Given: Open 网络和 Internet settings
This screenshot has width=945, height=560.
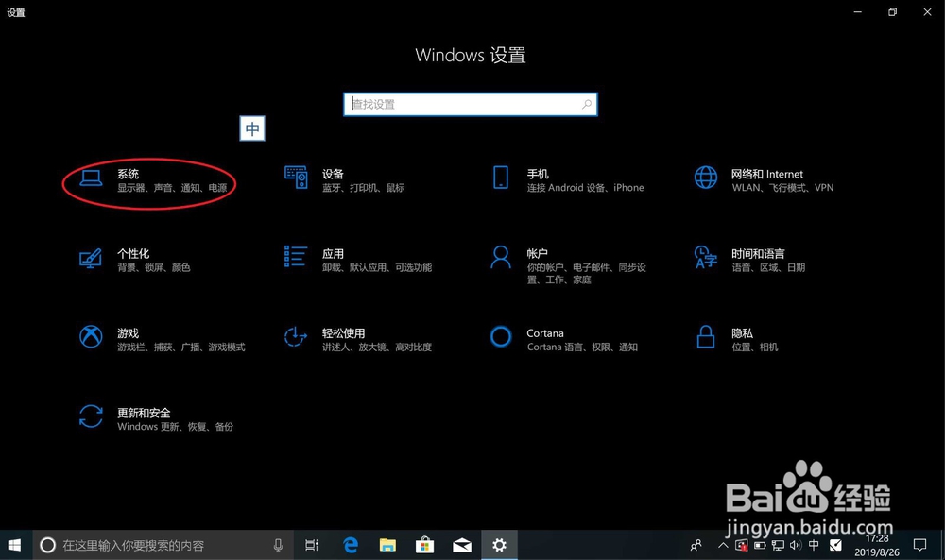Looking at the screenshot, I should (767, 179).
